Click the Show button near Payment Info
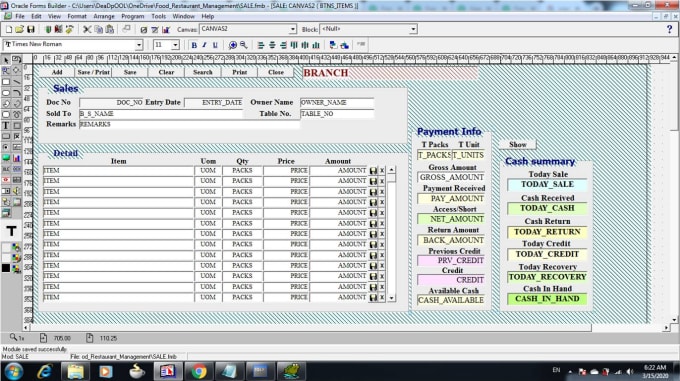This screenshot has height=381, width=680. pos(518,145)
